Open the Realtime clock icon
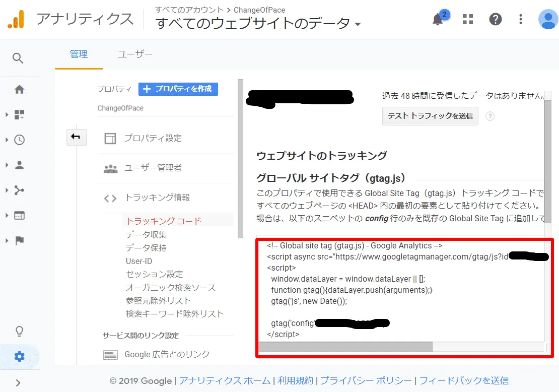The image size is (559, 392). [19, 140]
